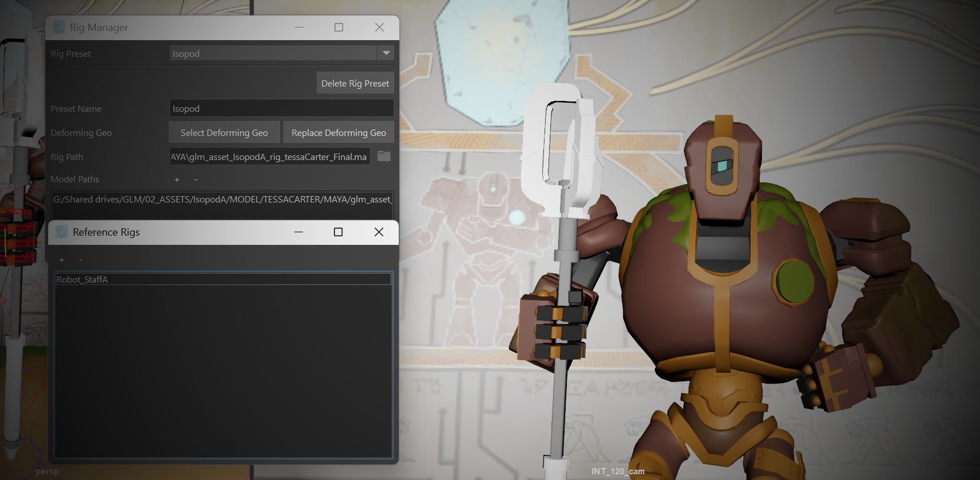The height and width of the screenshot is (480, 980).
Task: Click the persp viewport label
Action: [47, 471]
